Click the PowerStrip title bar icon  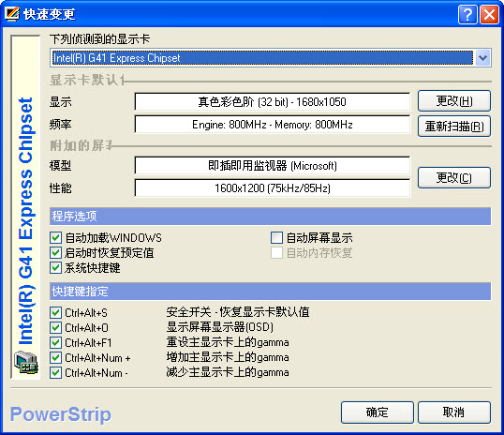point(12,14)
